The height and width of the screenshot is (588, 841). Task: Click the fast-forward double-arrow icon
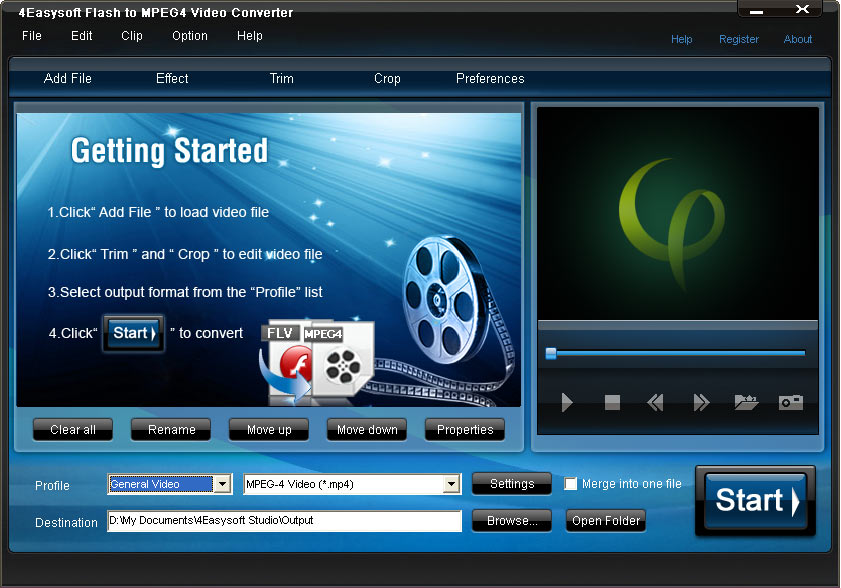click(701, 402)
